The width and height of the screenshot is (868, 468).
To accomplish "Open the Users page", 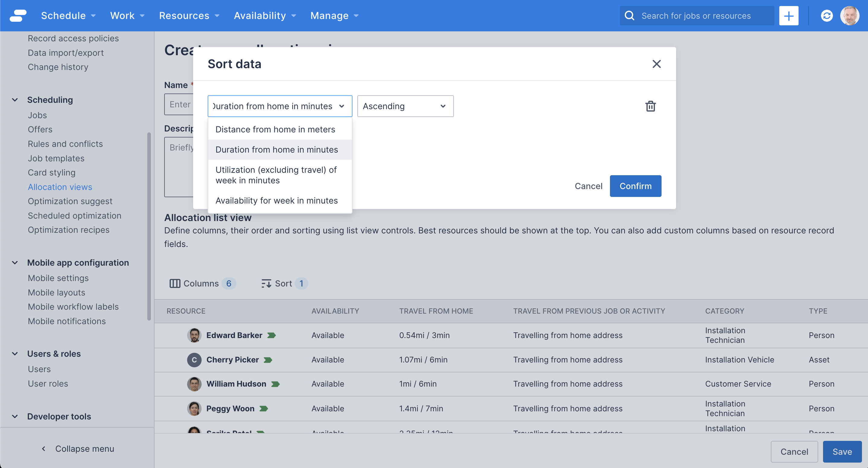I will [39, 369].
